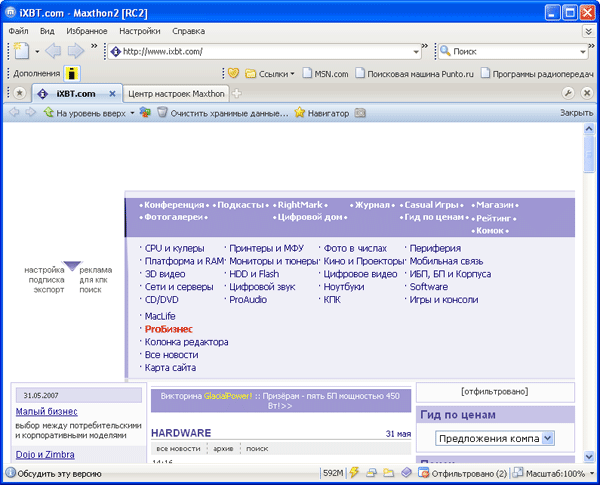Open the ProБизнес red link
The height and width of the screenshot is (485, 600).
click(169, 329)
